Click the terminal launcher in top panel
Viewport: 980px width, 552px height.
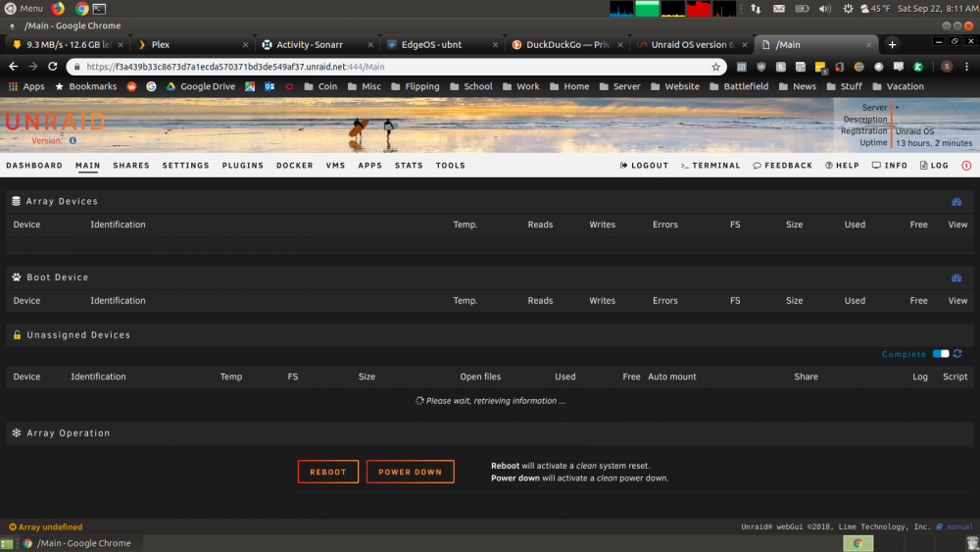tap(99, 9)
